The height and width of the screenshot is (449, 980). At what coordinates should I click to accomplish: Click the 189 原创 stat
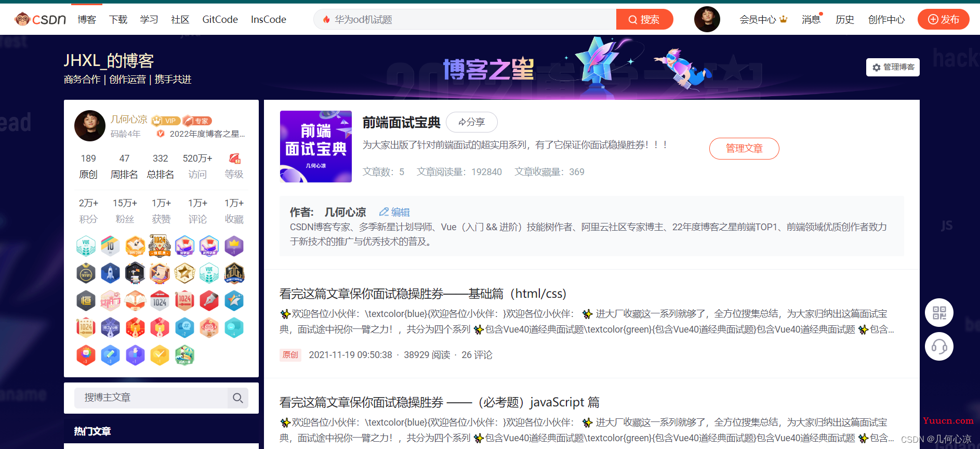pyautogui.click(x=88, y=166)
